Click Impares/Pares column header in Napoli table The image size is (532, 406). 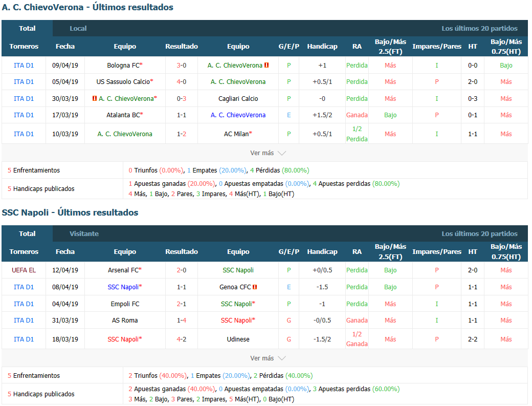437,251
